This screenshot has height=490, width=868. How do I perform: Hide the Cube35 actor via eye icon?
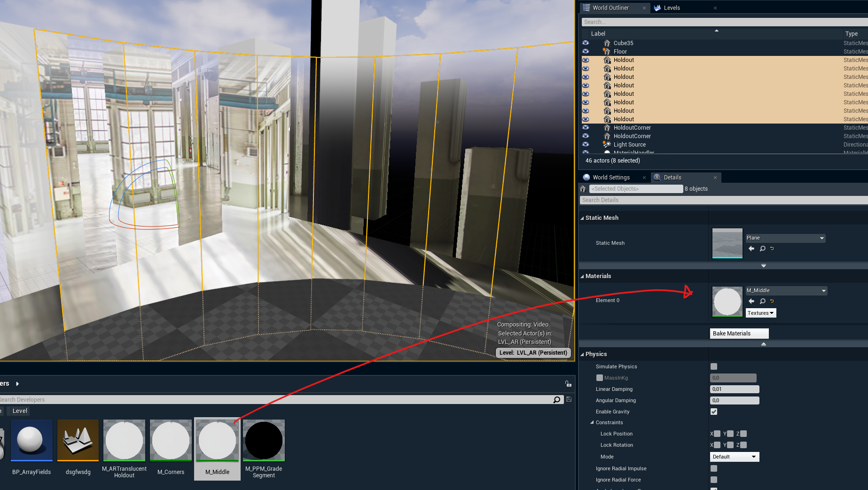click(586, 43)
